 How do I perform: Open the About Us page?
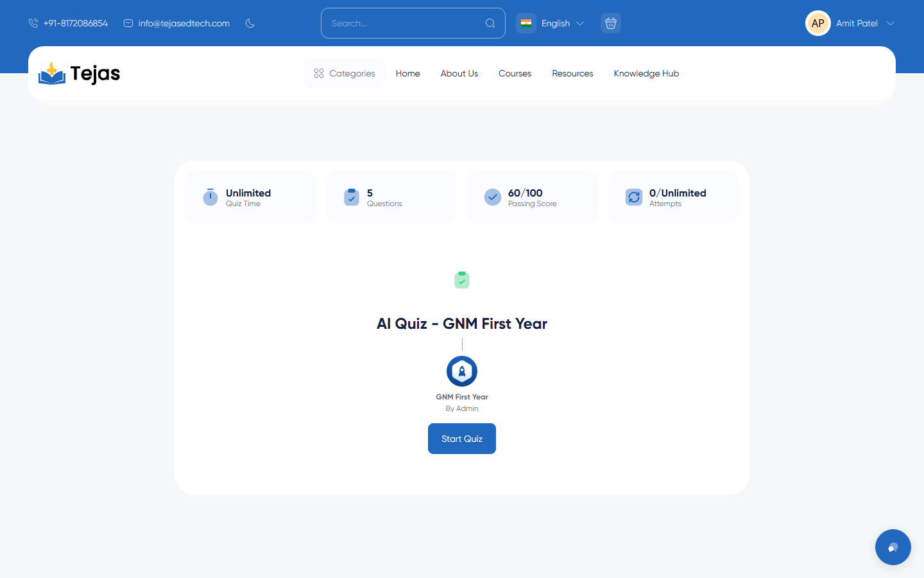459,73
